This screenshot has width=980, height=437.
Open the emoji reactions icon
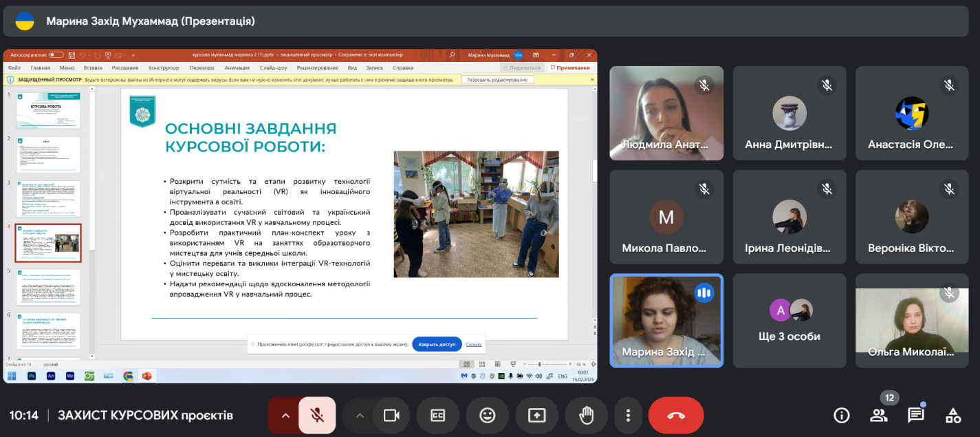point(487,416)
